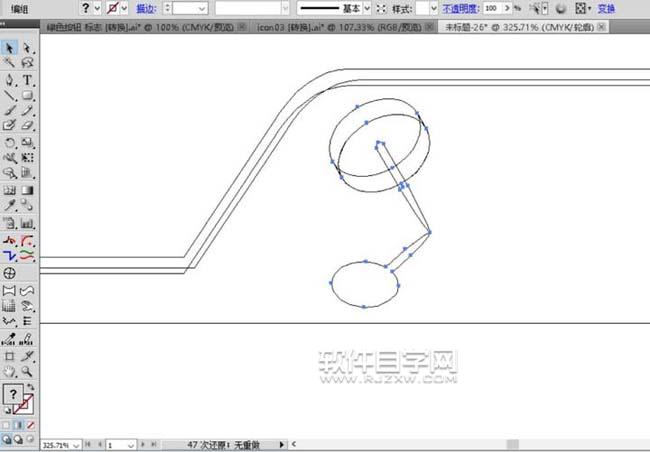Select the Column Graph tool
This screenshot has height=452, width=650.
(x=27, y=223)
